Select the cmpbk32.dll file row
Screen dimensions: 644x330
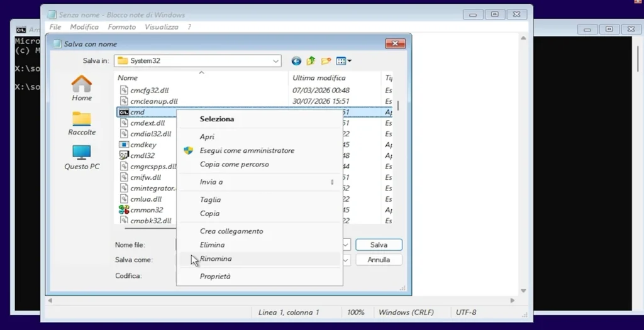click(x=147, y=221)
